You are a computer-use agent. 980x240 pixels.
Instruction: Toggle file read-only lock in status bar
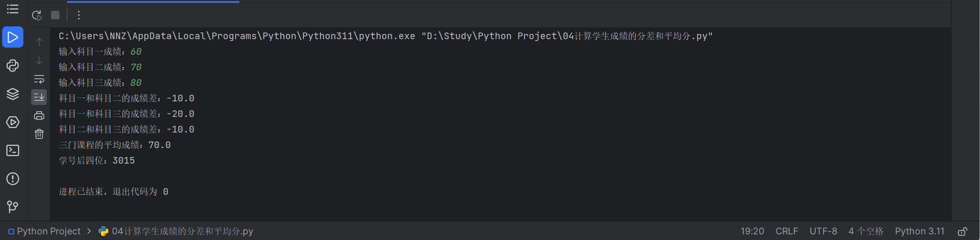coord(962,232)
